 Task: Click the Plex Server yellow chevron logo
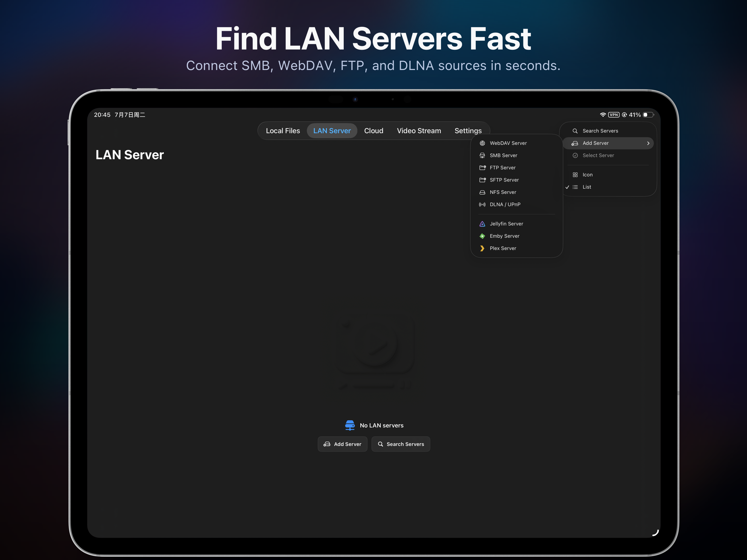tap(482, 248)
